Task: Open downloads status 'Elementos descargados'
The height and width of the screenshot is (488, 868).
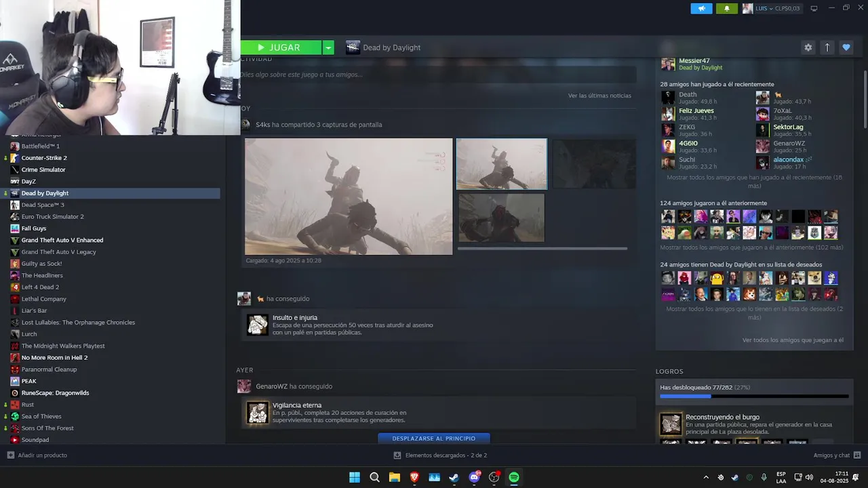Action: click(x=440, y=455)
